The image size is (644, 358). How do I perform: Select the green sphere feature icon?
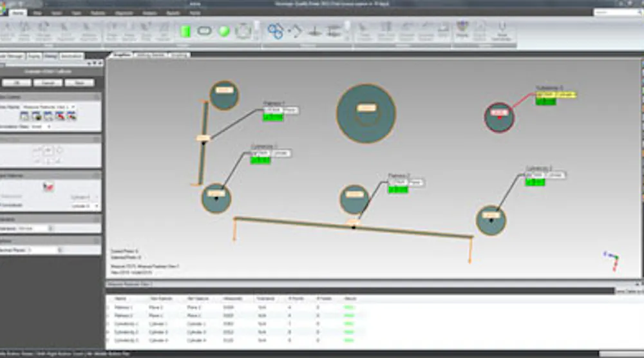[x=224, y=31]
